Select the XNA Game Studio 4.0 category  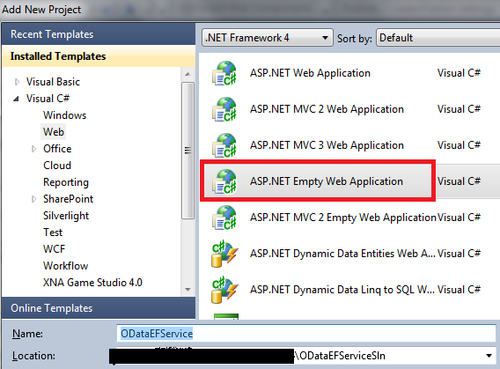coord(93,282)
